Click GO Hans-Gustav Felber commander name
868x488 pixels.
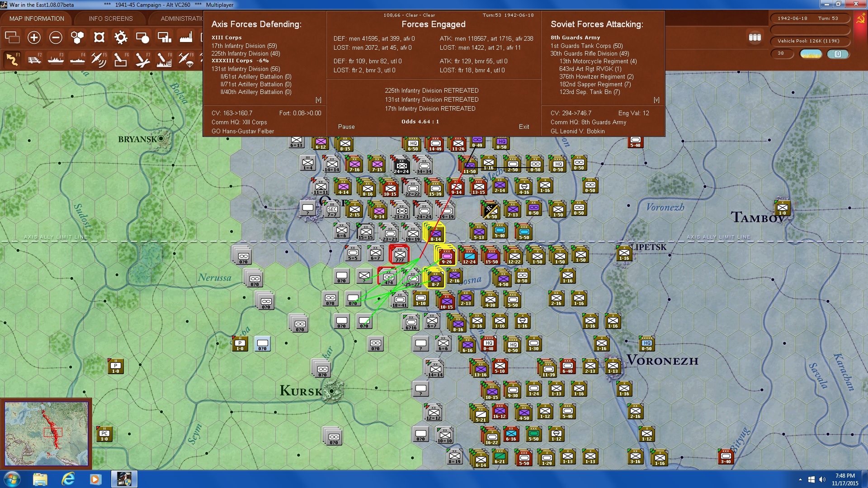tap(243, 131)
